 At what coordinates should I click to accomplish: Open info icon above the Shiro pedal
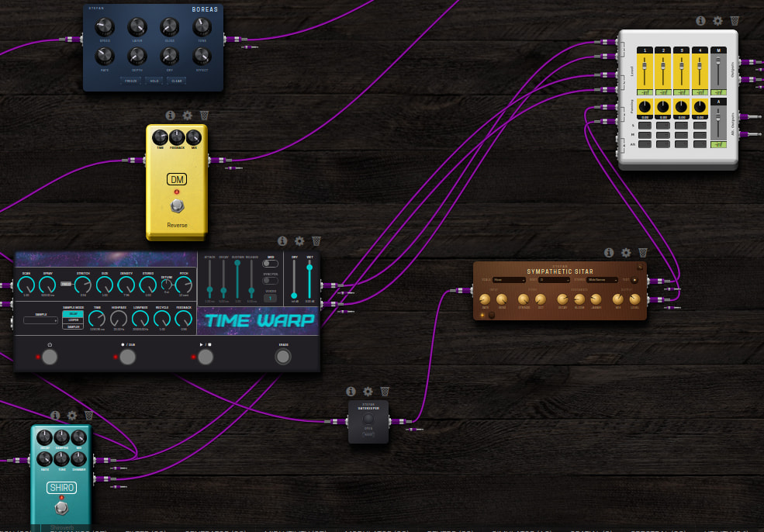[x=55, y=415]
